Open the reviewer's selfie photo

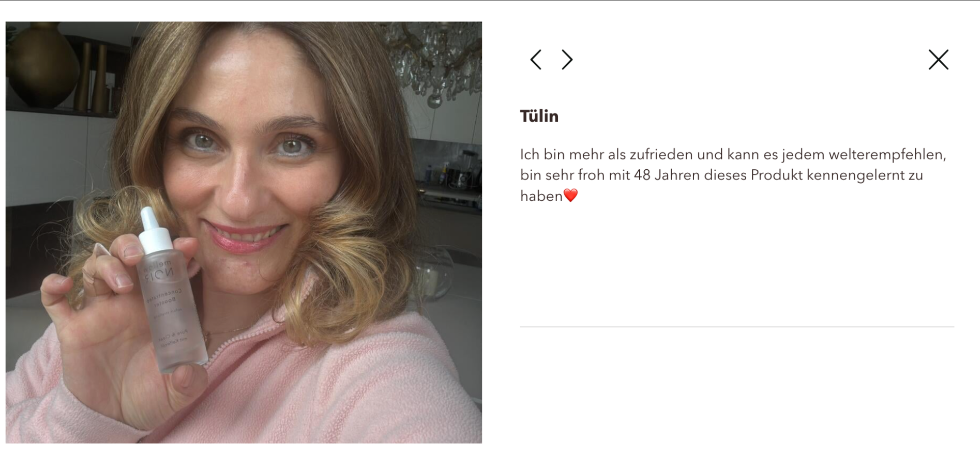pyautogui.click(x=243, y=232)
